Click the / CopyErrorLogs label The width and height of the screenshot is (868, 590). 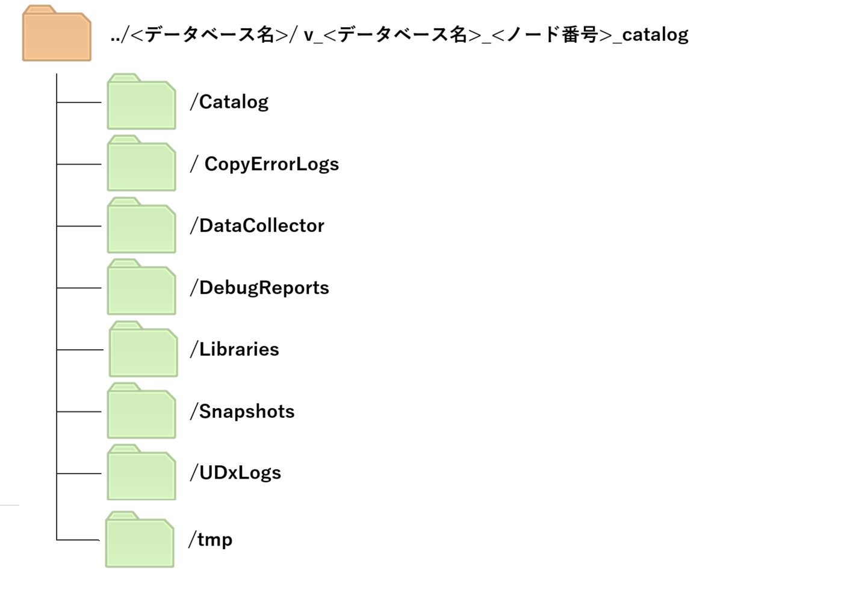click(264, 164)
